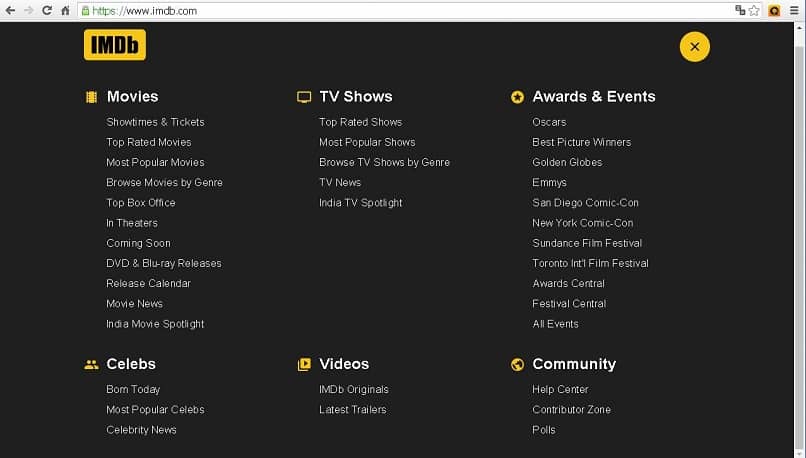Open India Movie Spotlight
806x458 pixels.
(155, 324)
